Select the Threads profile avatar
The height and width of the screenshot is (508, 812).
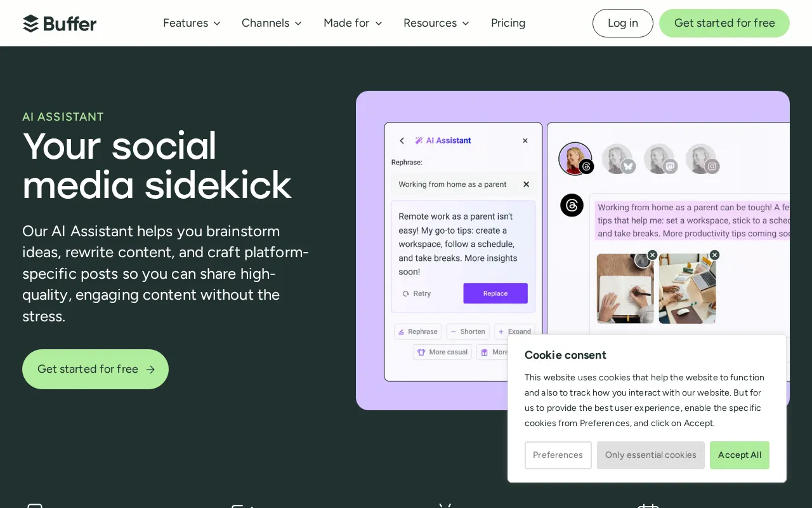[575, 159]
